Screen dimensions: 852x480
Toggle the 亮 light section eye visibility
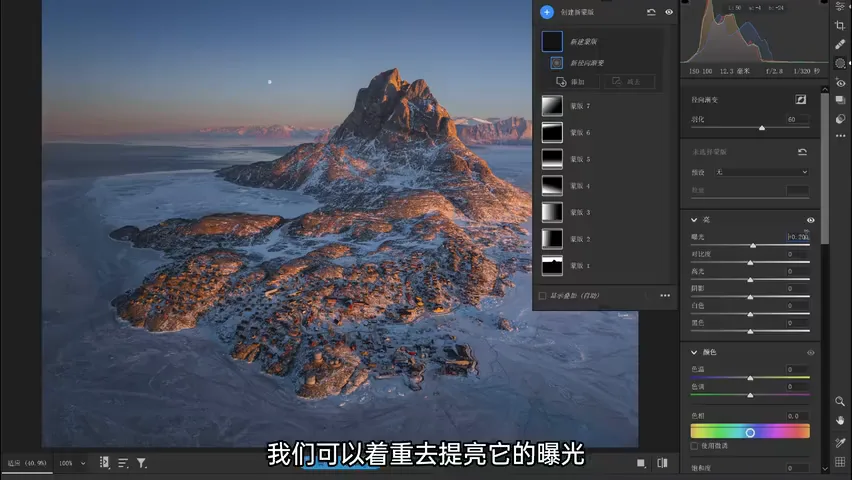[x=810, y=220]
